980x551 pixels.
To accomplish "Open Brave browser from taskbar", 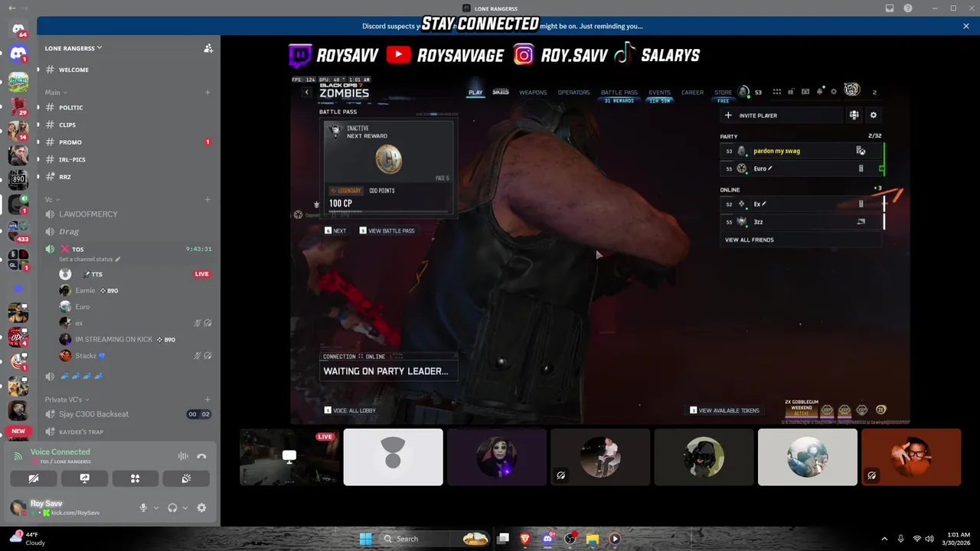I will (525, 539).
